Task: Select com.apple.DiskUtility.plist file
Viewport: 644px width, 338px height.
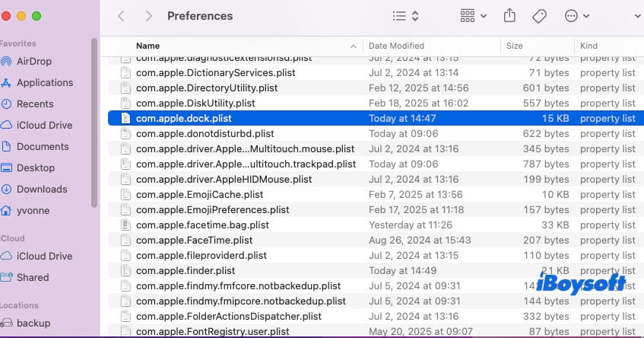Action: tap(195, 103)
